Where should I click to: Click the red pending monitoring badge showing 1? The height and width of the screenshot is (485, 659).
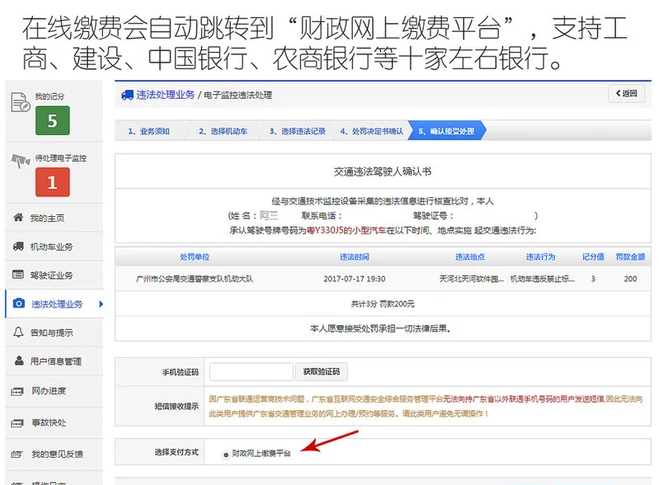click(53, 182)
